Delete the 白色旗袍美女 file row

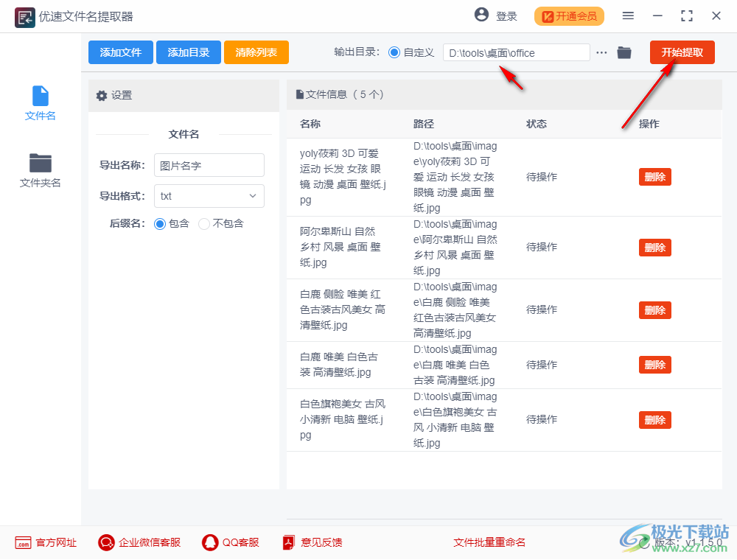point(654,420)
